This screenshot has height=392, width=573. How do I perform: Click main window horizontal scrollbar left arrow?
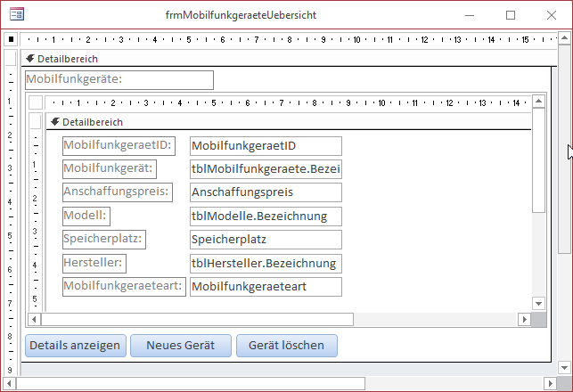[9, 384]
